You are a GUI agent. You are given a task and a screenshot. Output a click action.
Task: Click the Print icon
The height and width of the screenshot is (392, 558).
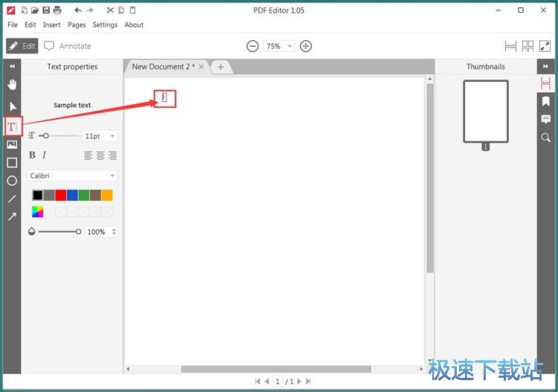(57, 10)
